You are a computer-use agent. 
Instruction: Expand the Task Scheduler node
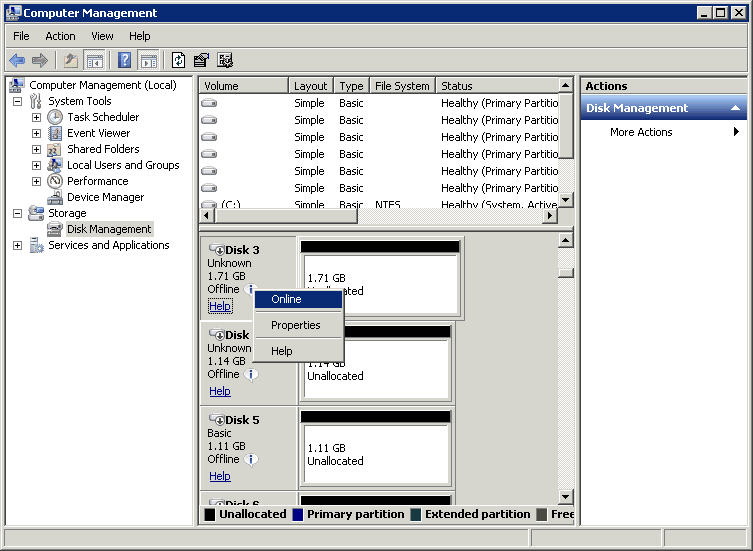click(x=36, y=117)
